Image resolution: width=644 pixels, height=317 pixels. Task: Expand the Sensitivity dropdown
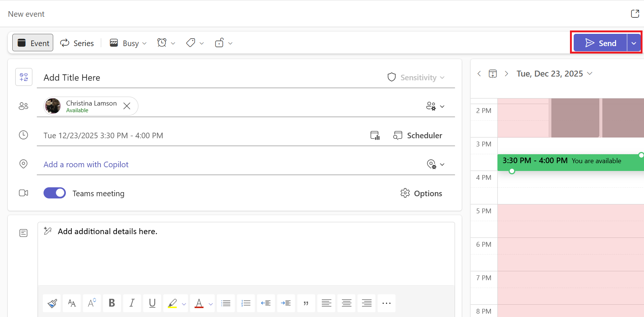click(x=416, y=77)
